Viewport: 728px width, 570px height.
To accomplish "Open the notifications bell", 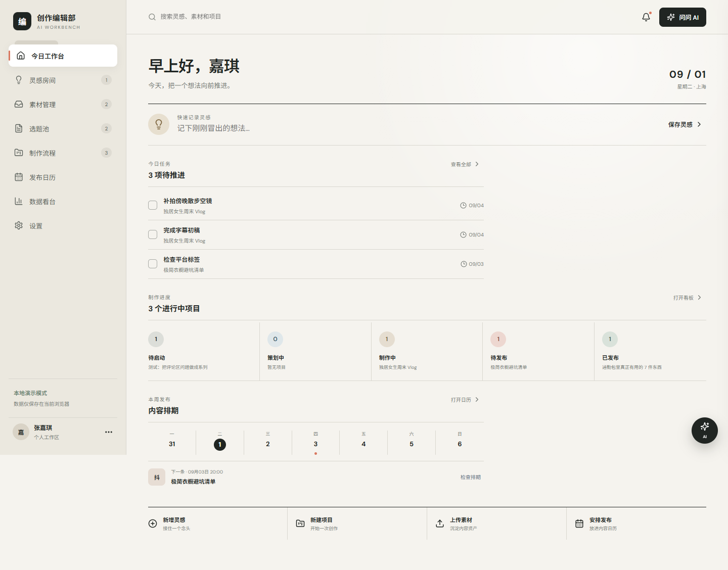I will pos(646,17).
